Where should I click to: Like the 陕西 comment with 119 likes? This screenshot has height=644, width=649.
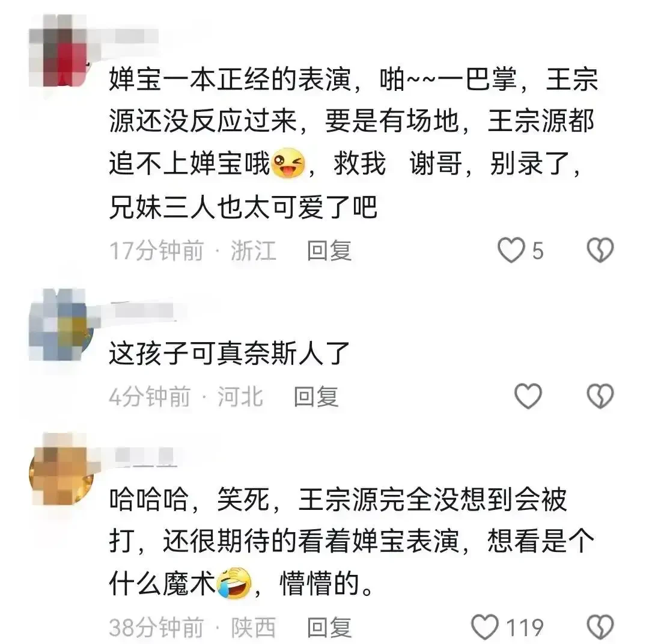(x=485, y=627)
